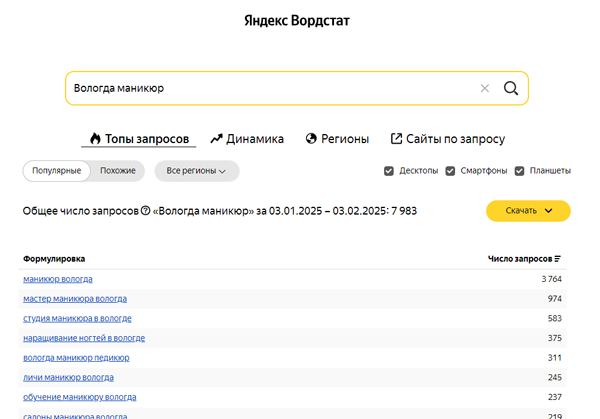This screenshot has height=419, width=600.
Task: Uncheck the Десктопы checkbox
Action: (x=389, y=171)
